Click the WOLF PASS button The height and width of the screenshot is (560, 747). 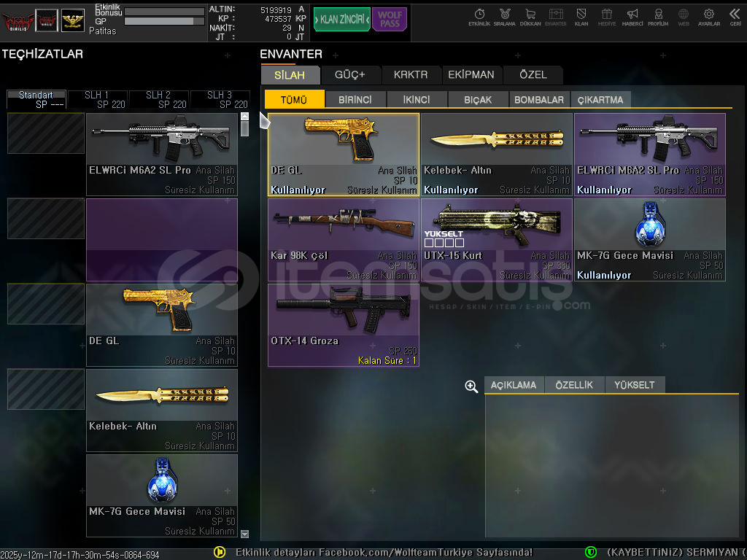390,19
